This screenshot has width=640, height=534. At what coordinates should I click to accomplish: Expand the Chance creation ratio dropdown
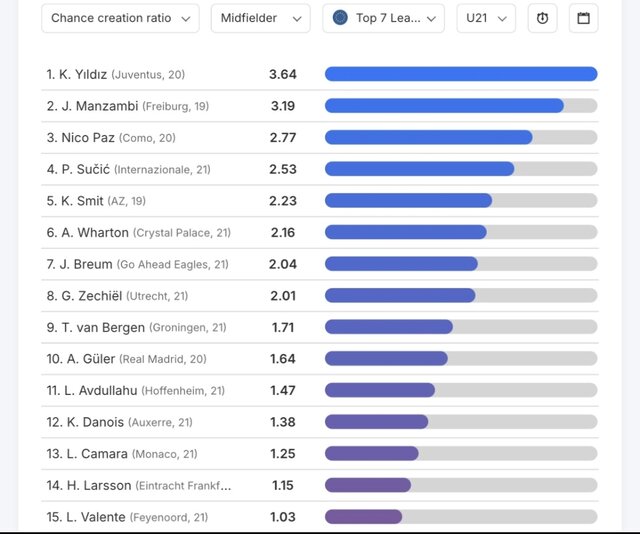coord(120,18)
